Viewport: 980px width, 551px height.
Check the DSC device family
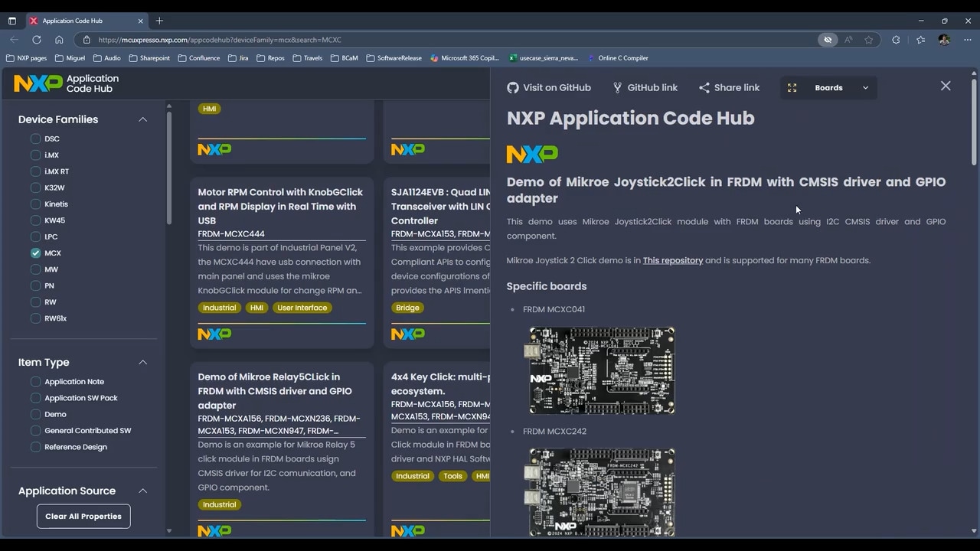pyautogui.click(x=35, y=139)
